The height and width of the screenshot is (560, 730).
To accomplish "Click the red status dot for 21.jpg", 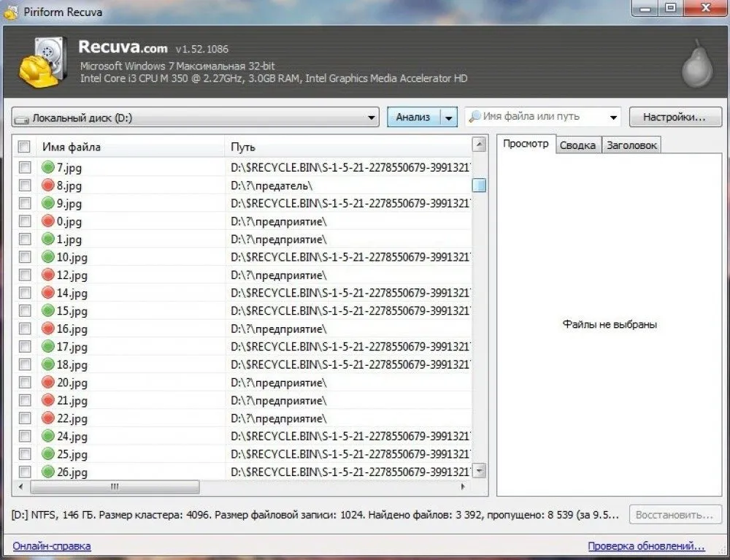I will pos(48,400).
